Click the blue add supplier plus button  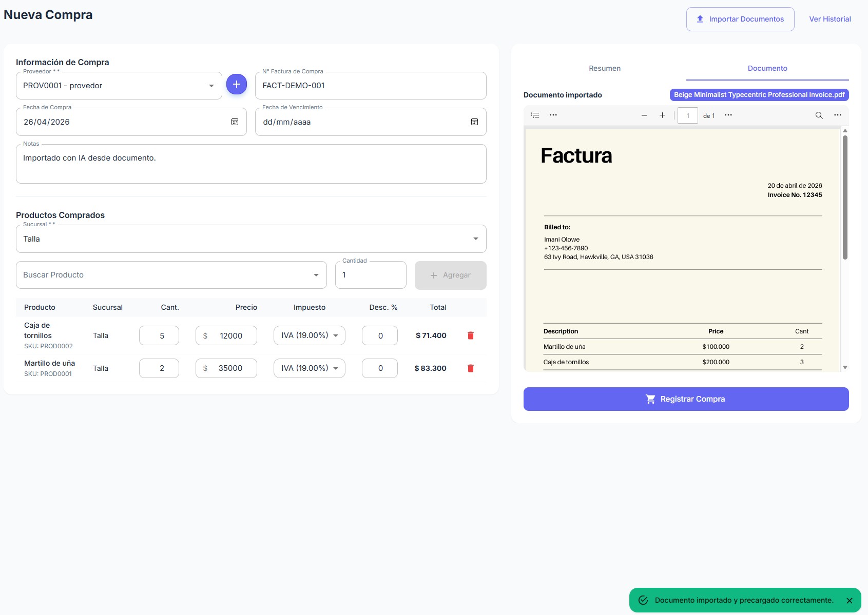click(237, 84)
